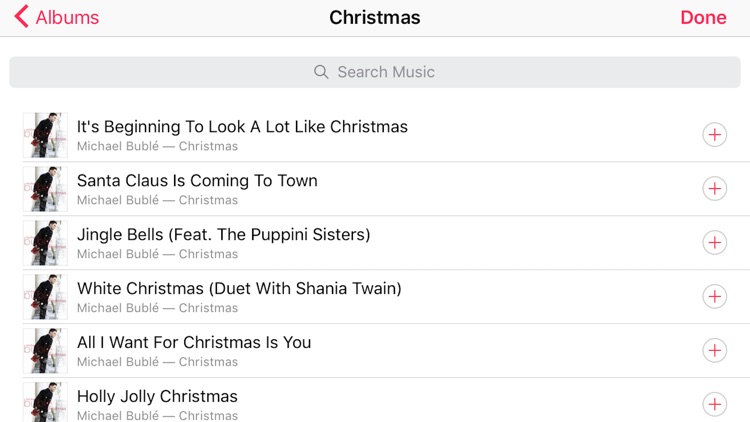This screenshot has width=750, height=422.
Task: Select White Christmas (Duet With Shania Twain) row
Action: (386, 297)
